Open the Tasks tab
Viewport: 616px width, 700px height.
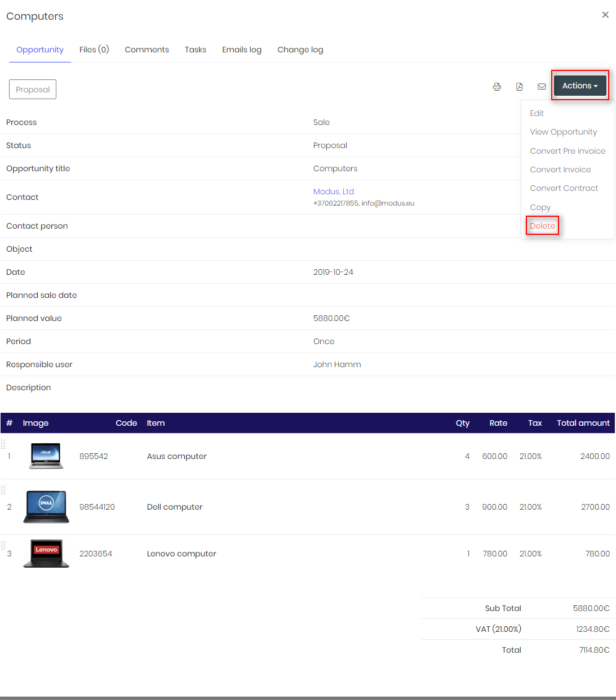pos(196,50)
